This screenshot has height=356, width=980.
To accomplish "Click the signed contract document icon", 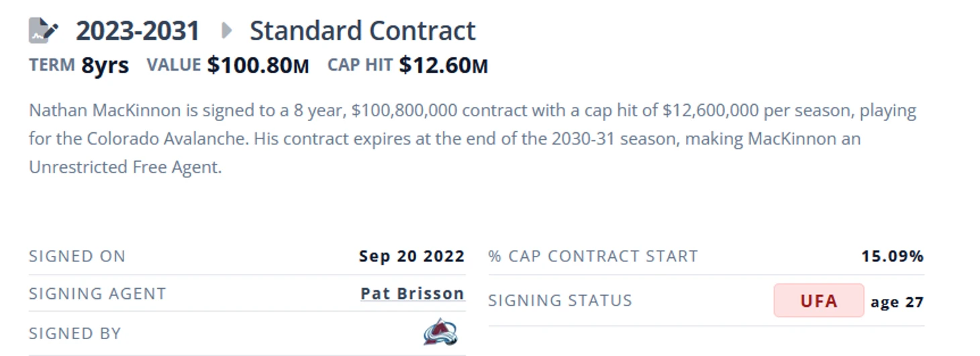I will point(44,31).
